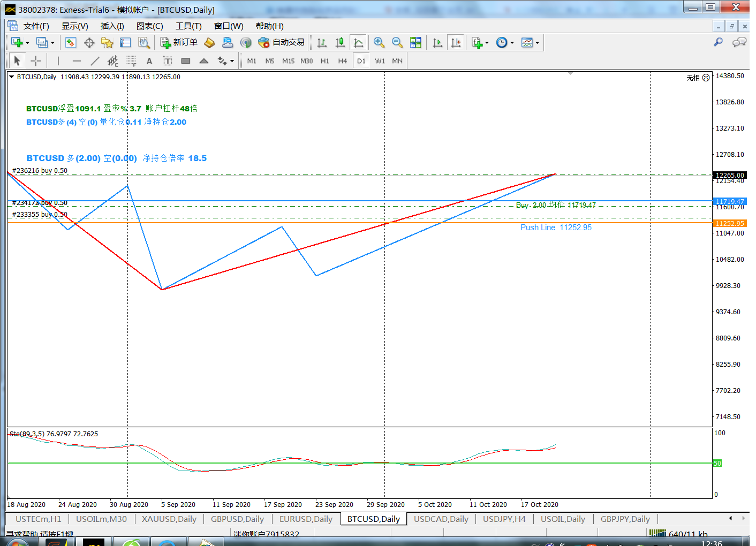The width and height of the screenshot is (756, 546).
Task: Open the Templates dropdown arrow
Action: pyautogui.click(x=537, y=43)
